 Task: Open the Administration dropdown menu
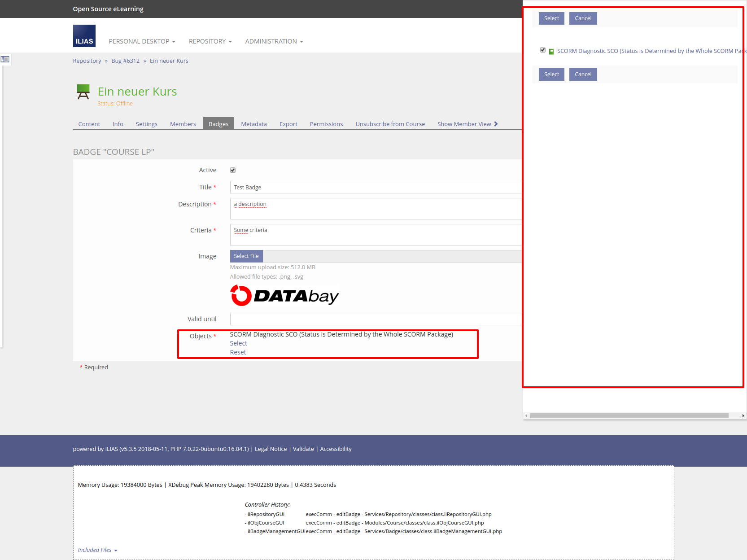pos(274,41)
